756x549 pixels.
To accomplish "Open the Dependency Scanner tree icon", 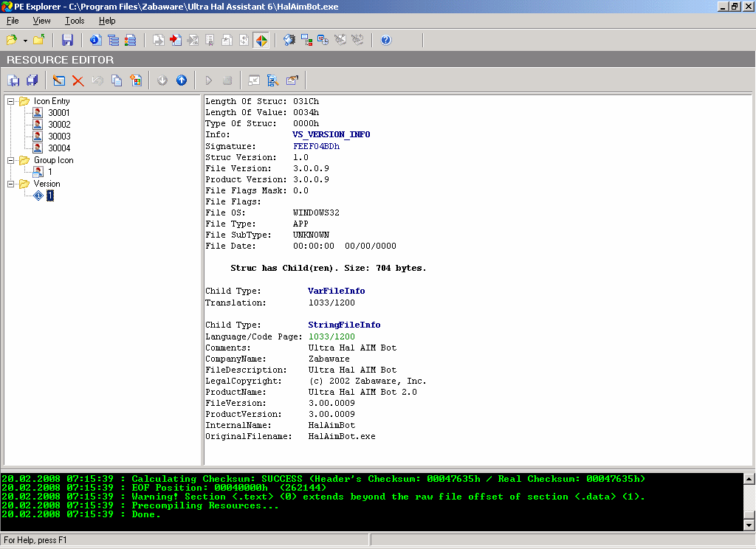I will [306, 40].
